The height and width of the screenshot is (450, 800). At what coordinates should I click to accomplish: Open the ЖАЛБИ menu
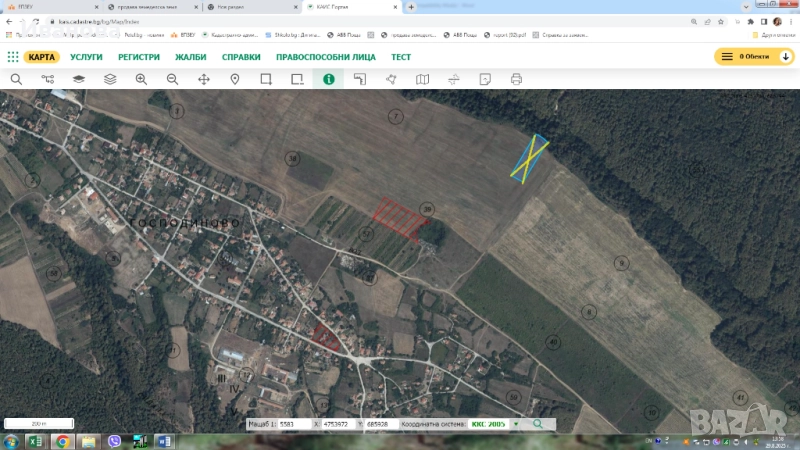pyautogui.click(x=191, y=57)
